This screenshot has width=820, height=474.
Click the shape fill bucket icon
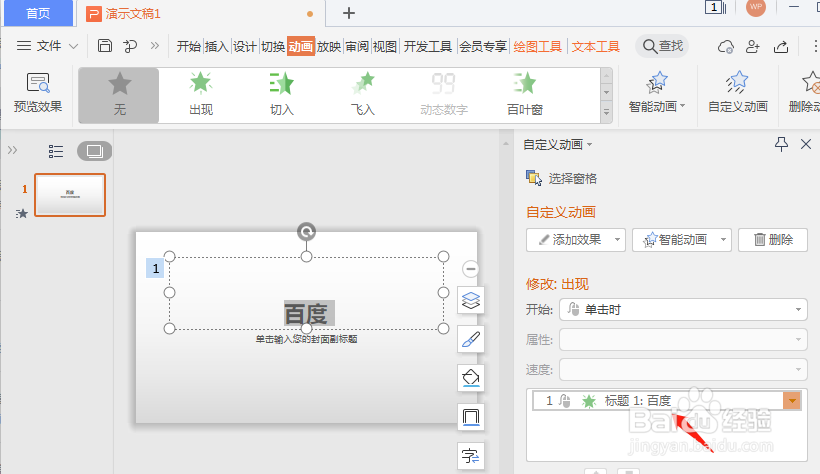point(471,378)
